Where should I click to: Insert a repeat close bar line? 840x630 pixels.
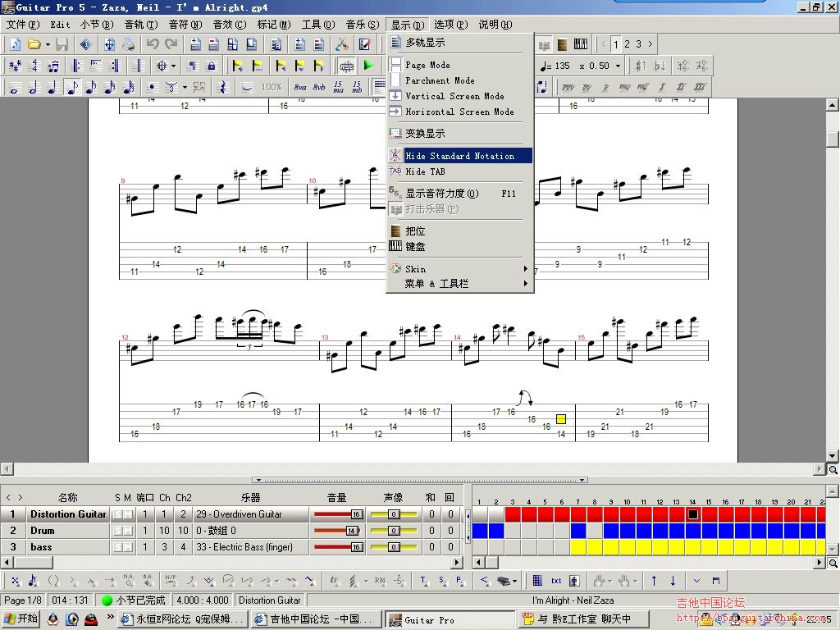point(115,66)
